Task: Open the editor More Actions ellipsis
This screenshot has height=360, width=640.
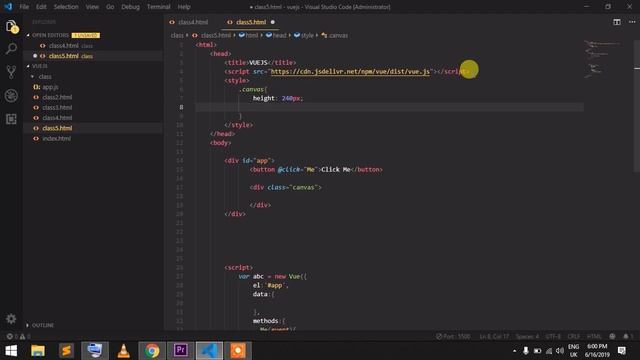Action: (x=632, y=22)
